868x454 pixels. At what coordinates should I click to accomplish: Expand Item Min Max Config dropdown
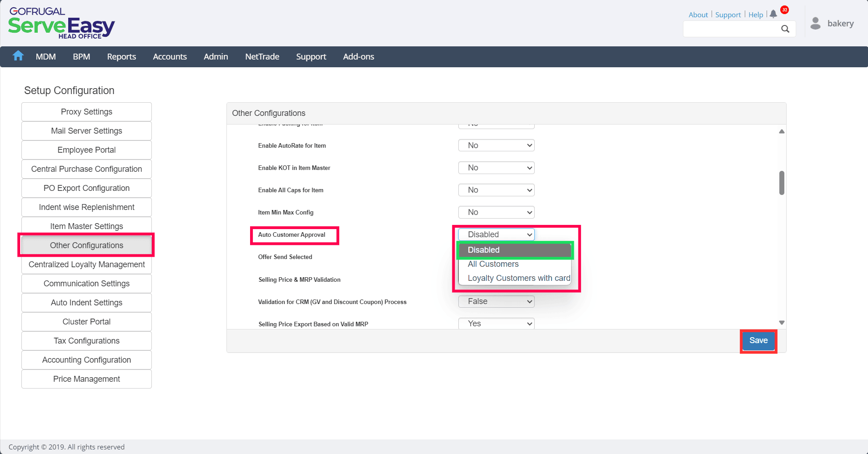coord(496,212)
